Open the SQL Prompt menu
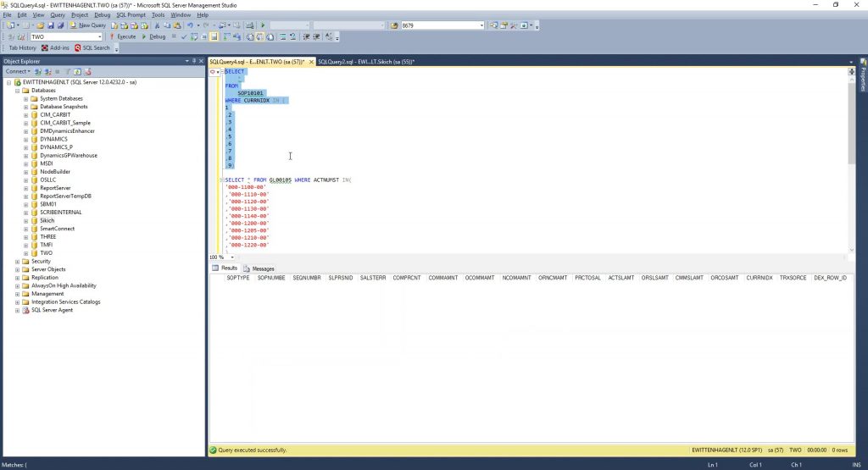 [131, 14]
